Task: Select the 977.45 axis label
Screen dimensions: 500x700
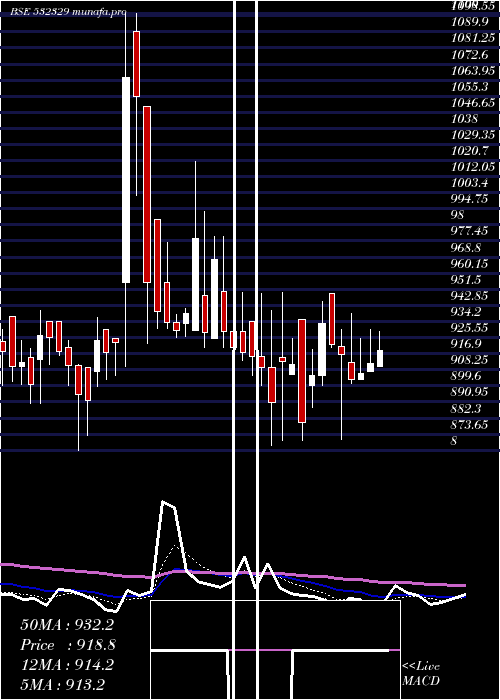Action: (x=471, y=231)
